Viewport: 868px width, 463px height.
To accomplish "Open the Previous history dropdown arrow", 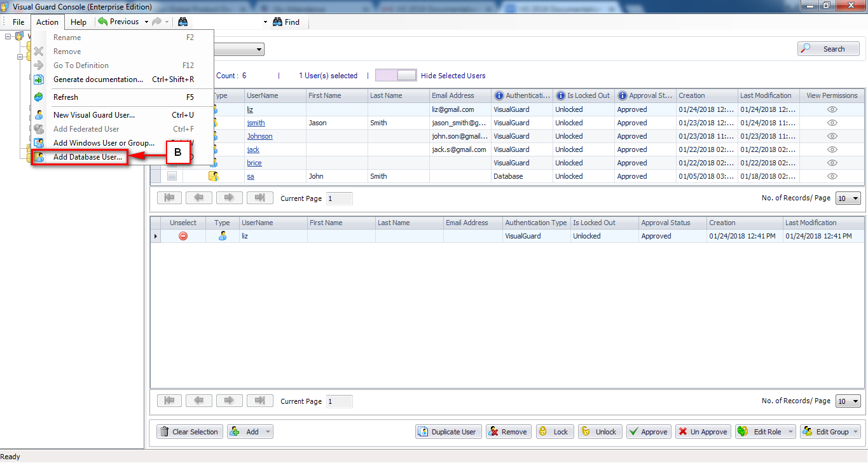I will 146,22.
